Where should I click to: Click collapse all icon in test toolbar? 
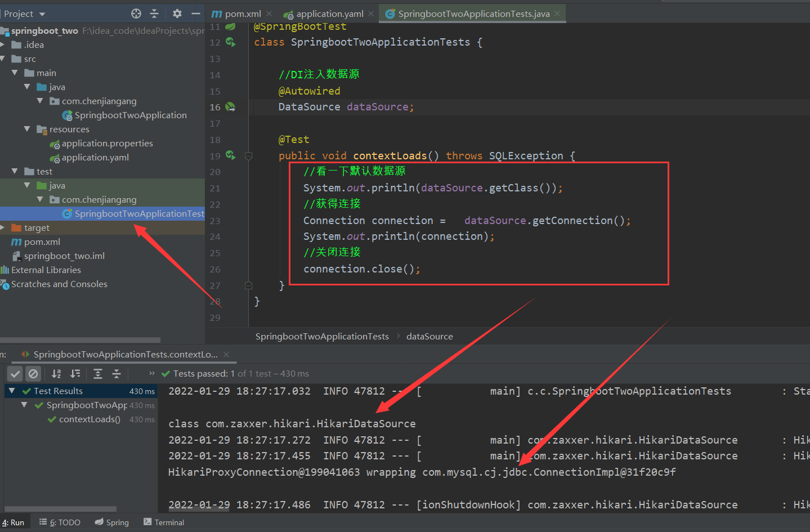point(117,373)
